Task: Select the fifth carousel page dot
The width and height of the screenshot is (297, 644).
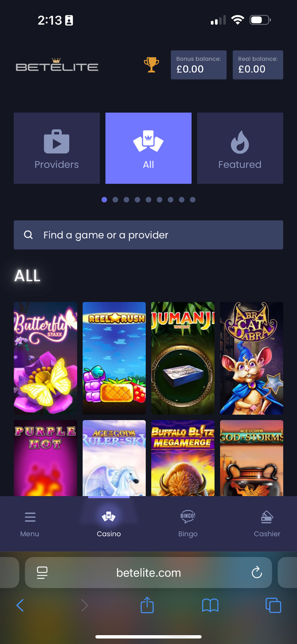Action: [148, 200]
